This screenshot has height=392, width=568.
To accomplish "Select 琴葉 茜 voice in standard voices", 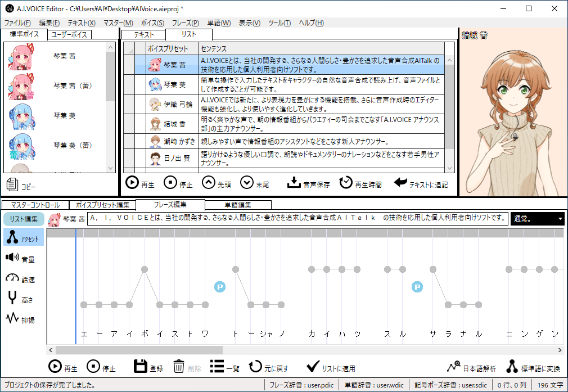I will coord(56,56).
